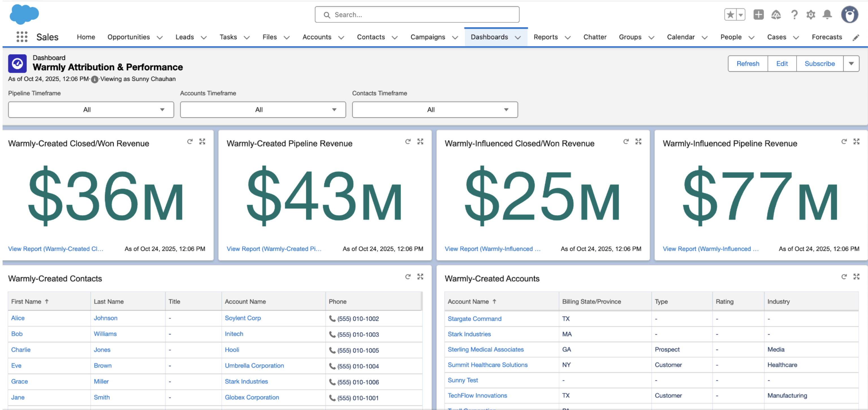Image resolution: width=868 pixels, height=410 pixels.
Task: Open the App Launcher grid icon
Action: click(x=22, y=37)
